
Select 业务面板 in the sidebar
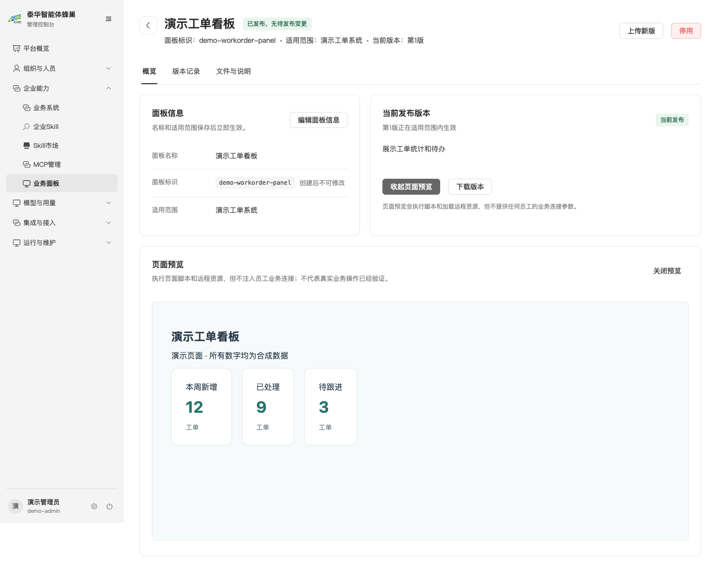(x=62, y=183)
